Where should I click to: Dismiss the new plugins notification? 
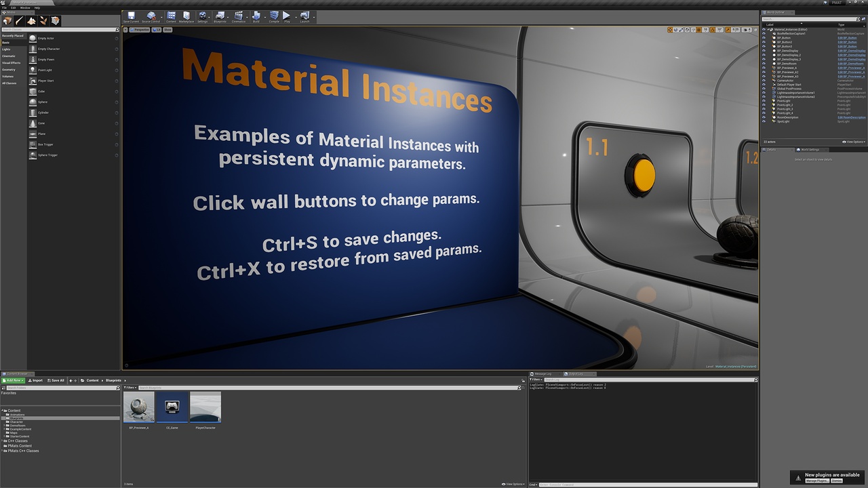[836, 481]
